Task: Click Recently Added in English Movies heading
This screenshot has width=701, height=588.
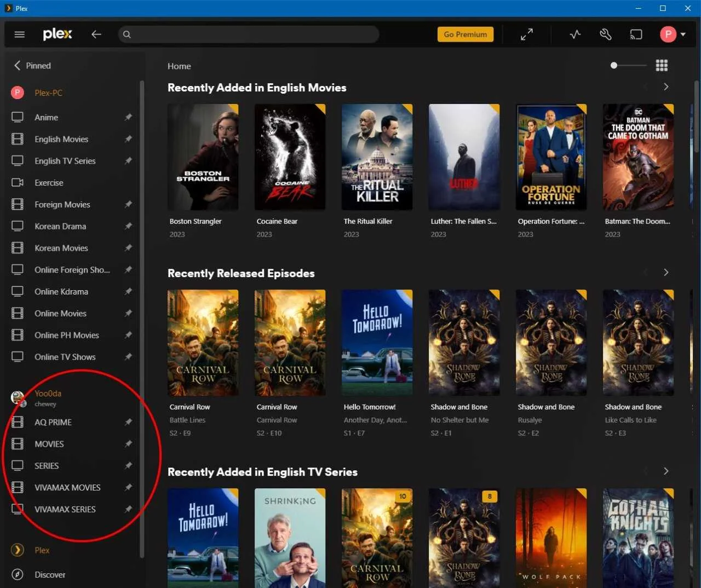Action: click(x=257, y=88)
